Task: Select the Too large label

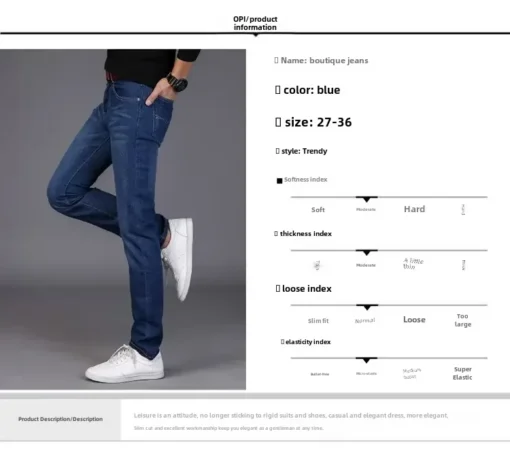Action: 463,320
